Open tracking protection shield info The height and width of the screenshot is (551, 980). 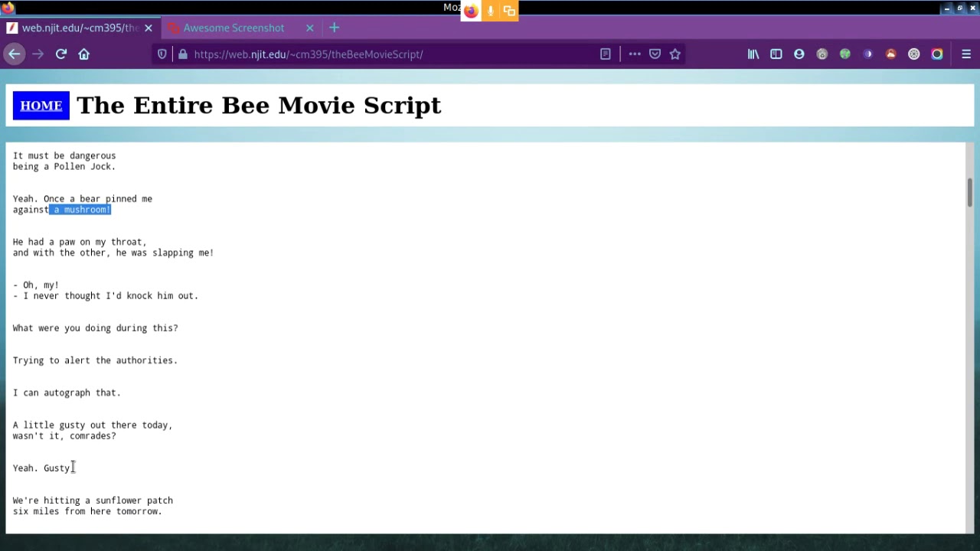click(162, 54)
